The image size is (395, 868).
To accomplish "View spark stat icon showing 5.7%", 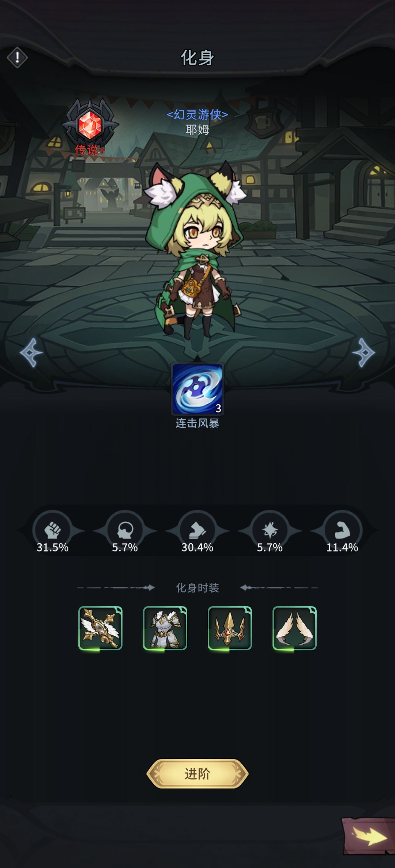I will tap(270, 532).
